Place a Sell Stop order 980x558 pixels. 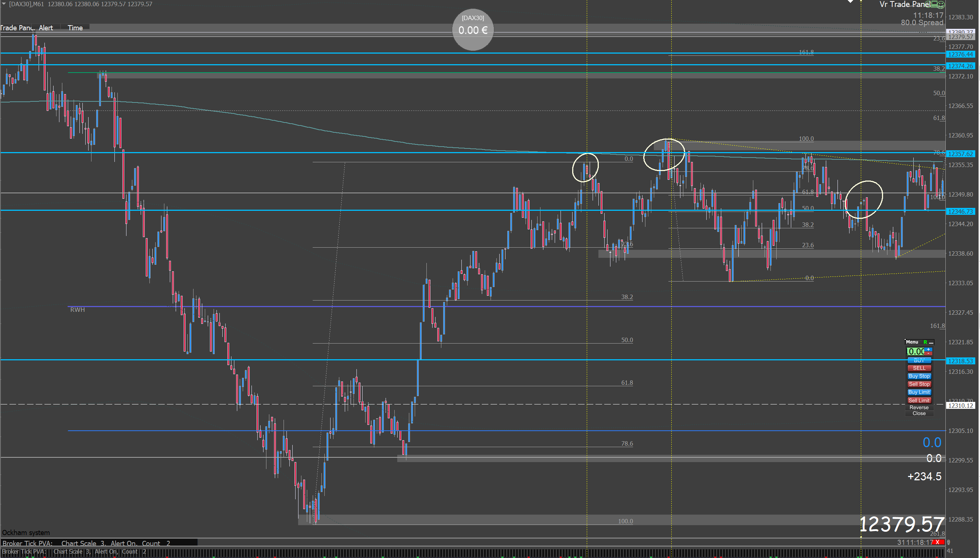(x=919, y=384)
